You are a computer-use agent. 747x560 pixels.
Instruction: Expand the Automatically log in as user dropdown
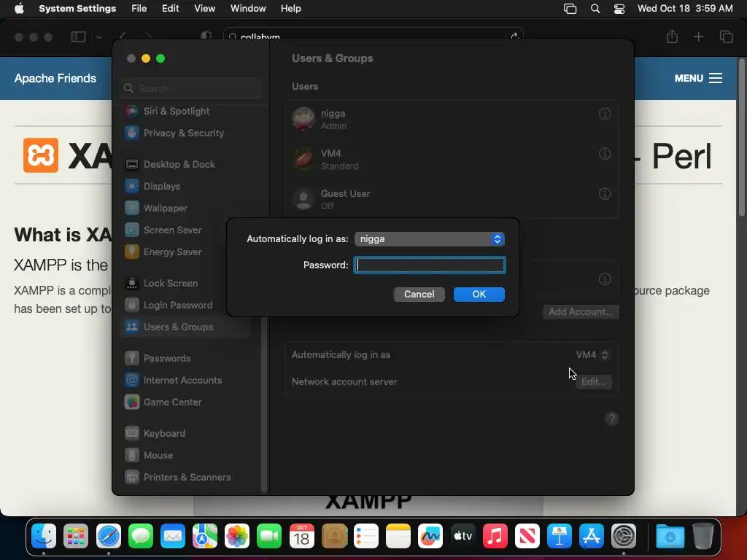(429, 239)
